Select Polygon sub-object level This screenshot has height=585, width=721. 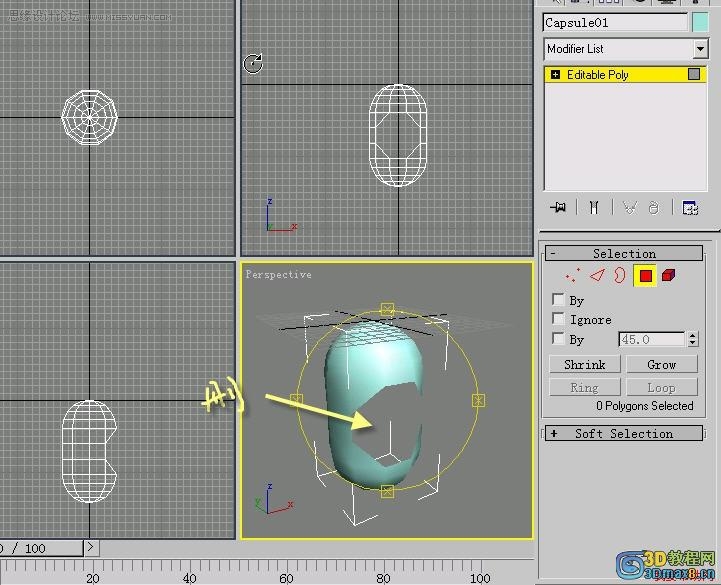pos(645,275)
